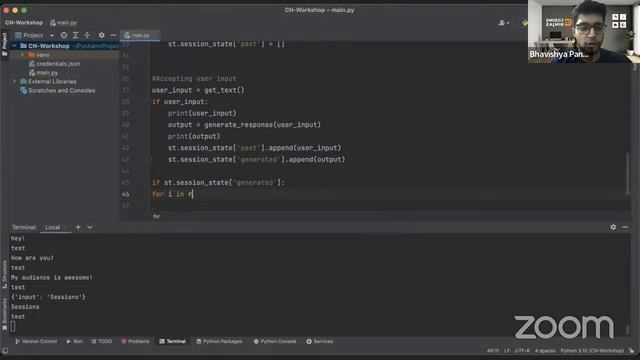This screenshot has width=640, height=360.
Task: Collapse the CN-Workshop root folder
Action: click(14, 46)
